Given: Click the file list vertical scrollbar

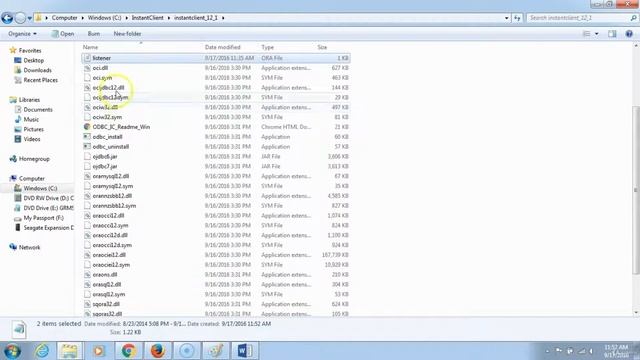Looking at the screenshot, I should coord(636,190).
